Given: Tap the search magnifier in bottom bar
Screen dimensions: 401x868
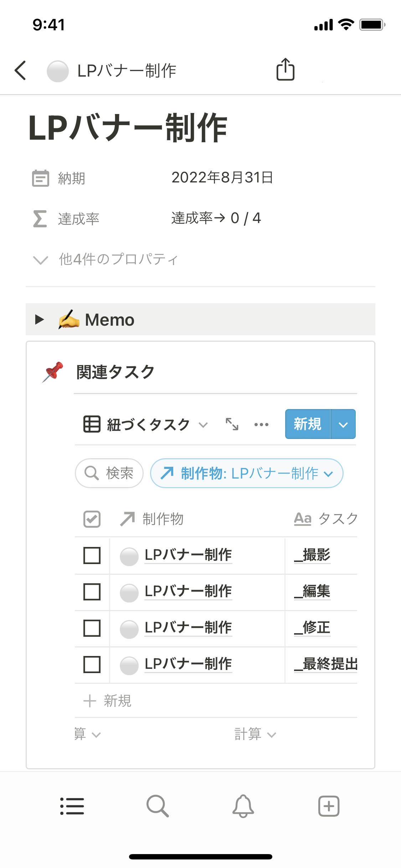Looking at the screenshot, I should (157, 806).
